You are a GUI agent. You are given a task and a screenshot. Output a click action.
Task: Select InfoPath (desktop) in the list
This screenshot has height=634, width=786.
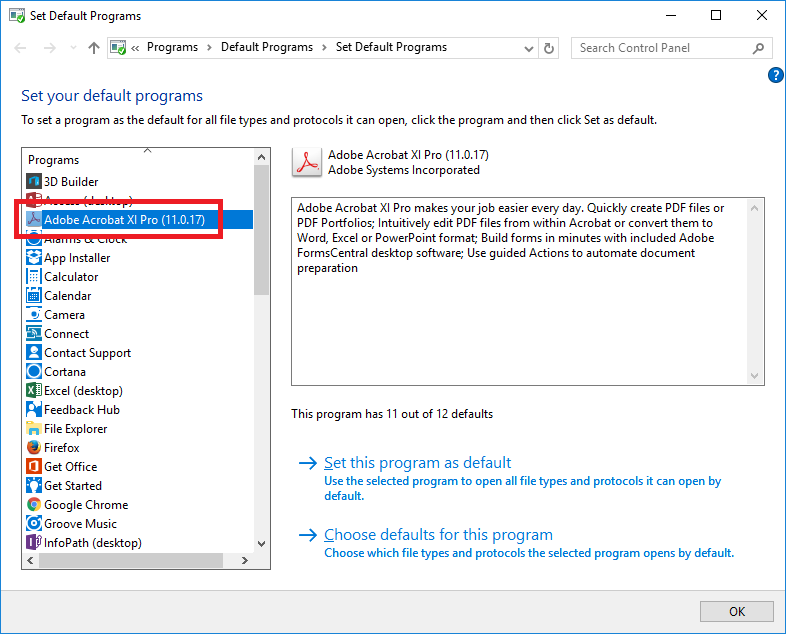pyautogui.click(x=93, y=543)
